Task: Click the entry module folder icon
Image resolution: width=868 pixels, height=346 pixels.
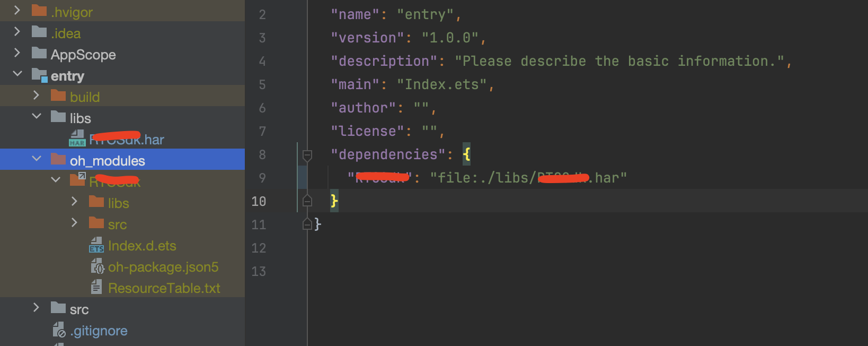Action: pyautogui.click(x=40, y=75)
